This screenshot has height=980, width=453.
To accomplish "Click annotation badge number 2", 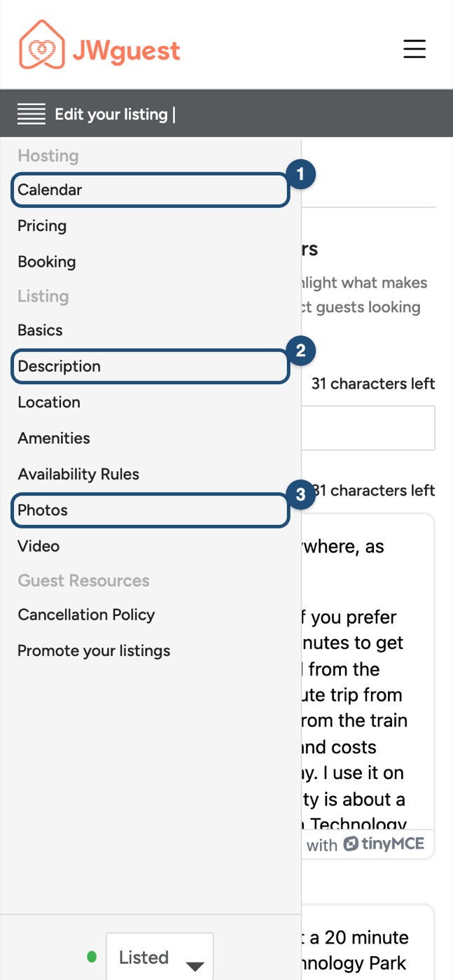I will 300,351.
